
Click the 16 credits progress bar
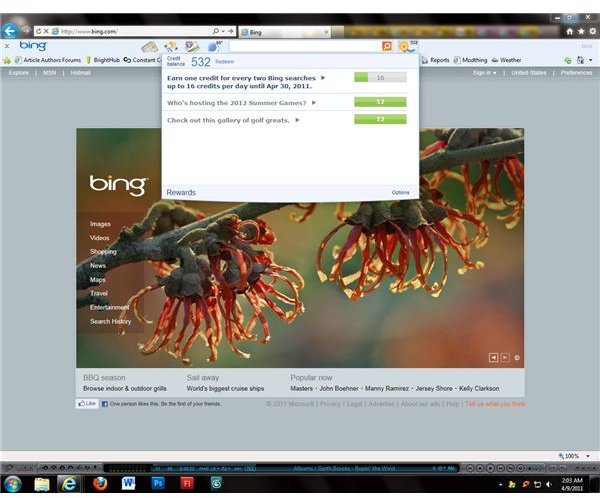coord(380,77)
